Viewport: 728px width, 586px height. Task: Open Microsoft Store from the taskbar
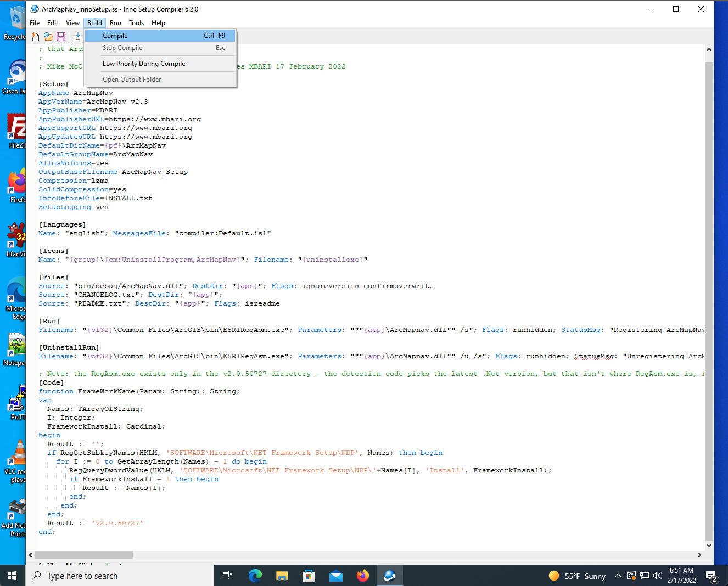point(309,576)
